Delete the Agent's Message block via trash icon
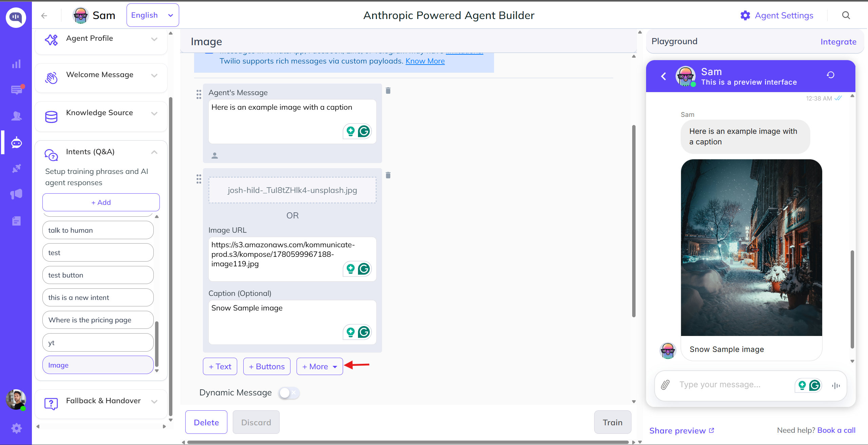This screenshot has height=445, width=868. click(388, 91)
